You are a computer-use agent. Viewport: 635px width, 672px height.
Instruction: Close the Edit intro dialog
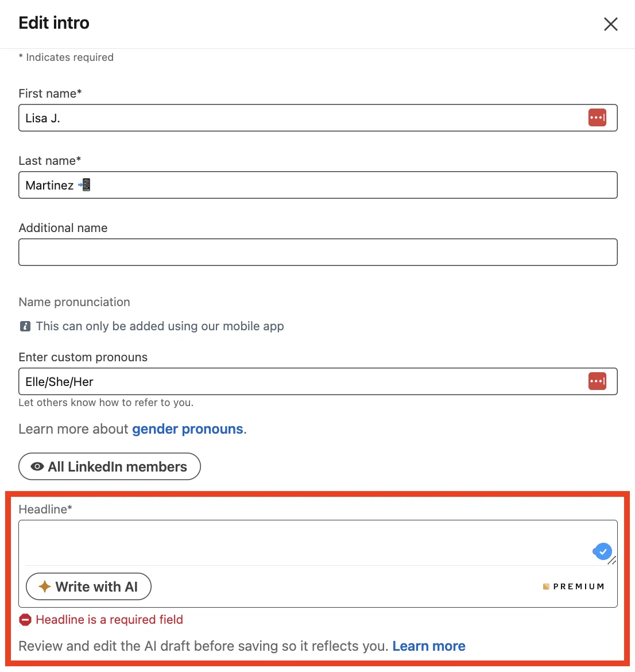click(x=610, y=24)
